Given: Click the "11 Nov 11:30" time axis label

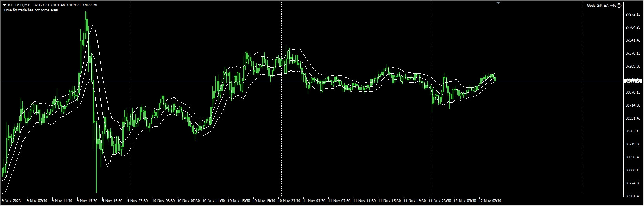Looking at the screenshot, I should pos(364,201).
